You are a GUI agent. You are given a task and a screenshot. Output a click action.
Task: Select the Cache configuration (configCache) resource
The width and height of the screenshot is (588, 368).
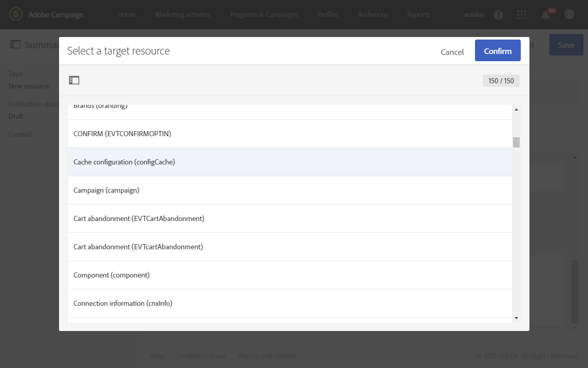124,162
